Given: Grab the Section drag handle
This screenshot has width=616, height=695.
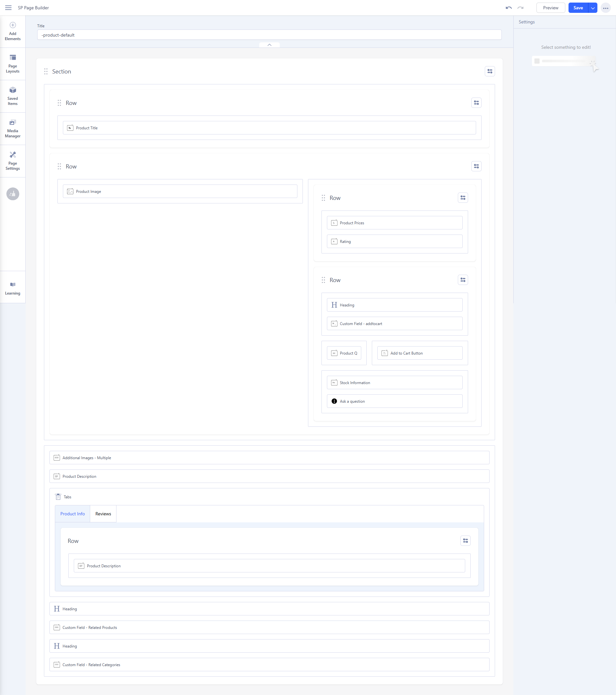Looking at the screenshot, I should pos(46,72).
